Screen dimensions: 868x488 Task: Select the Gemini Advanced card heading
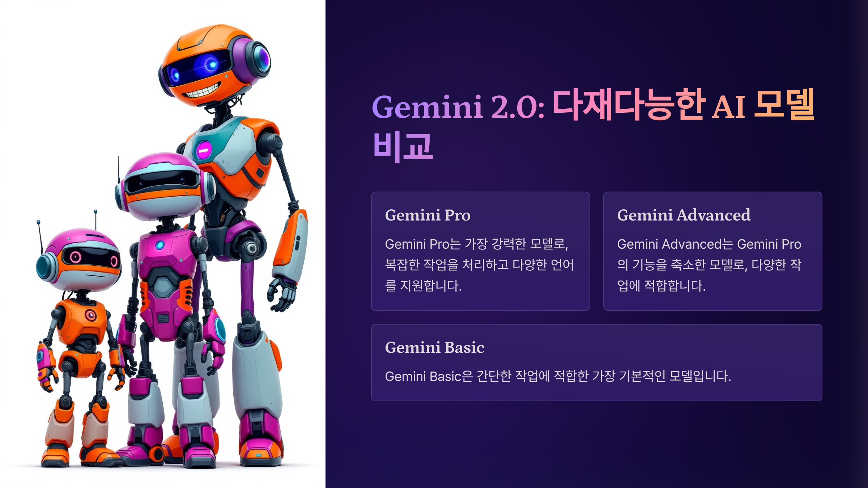tap(684, 215)
